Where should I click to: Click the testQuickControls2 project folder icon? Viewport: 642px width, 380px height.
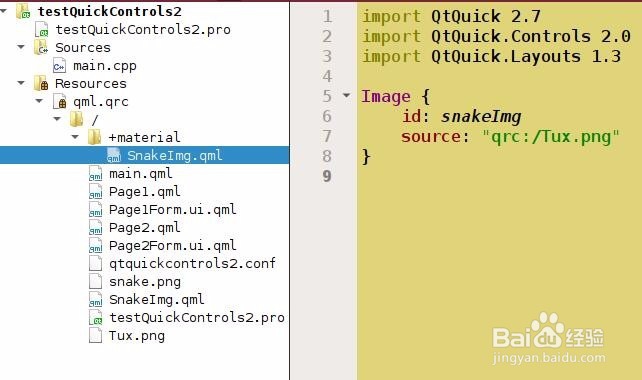(x=23, y=11)
